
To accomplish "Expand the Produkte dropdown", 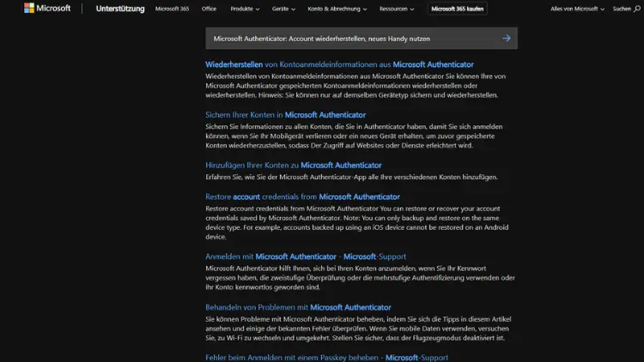I will [x=245, y=9].
